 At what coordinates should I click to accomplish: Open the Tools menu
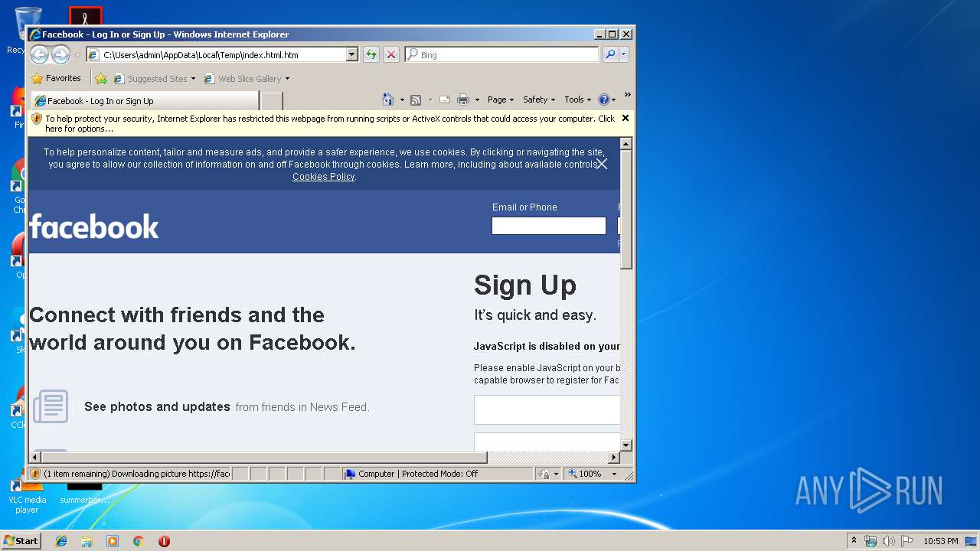click(578, 99)
